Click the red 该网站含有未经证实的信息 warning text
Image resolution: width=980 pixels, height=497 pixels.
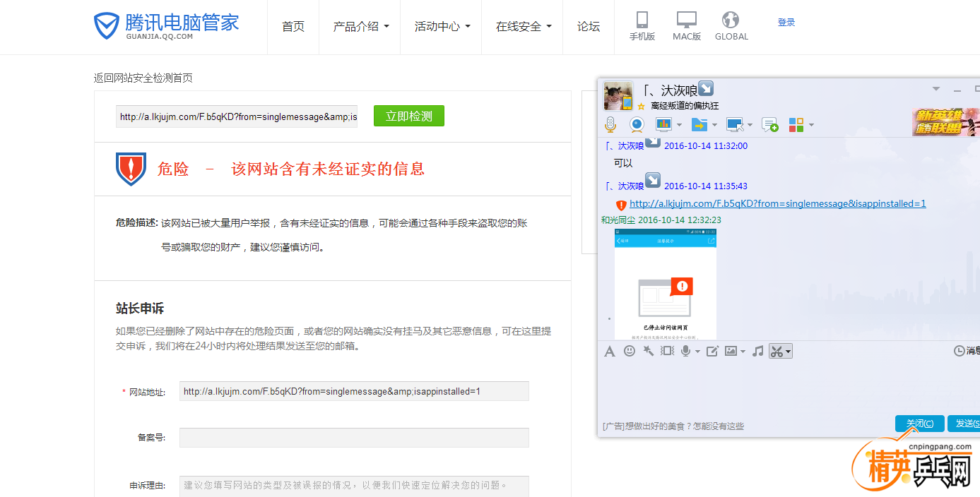(x=328, y=169)
